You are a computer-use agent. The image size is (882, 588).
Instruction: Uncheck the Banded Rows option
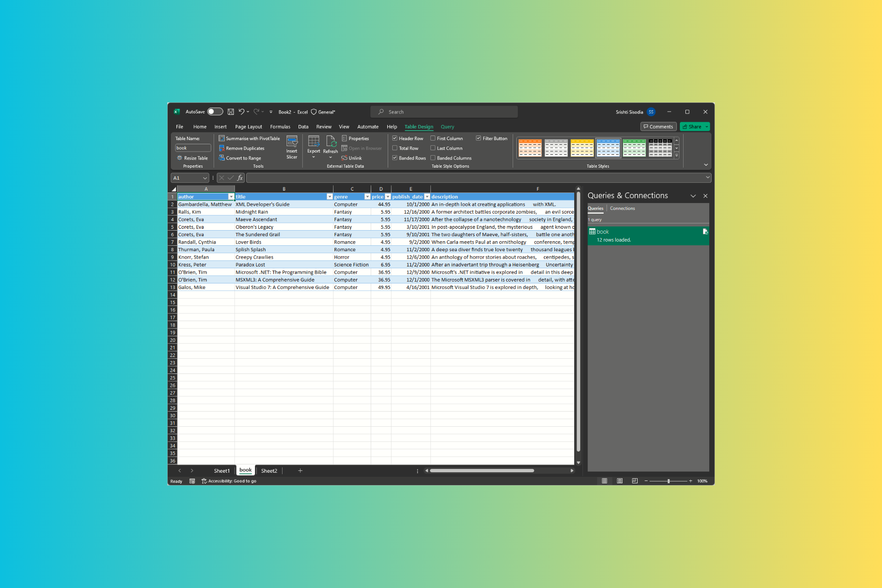395,158
